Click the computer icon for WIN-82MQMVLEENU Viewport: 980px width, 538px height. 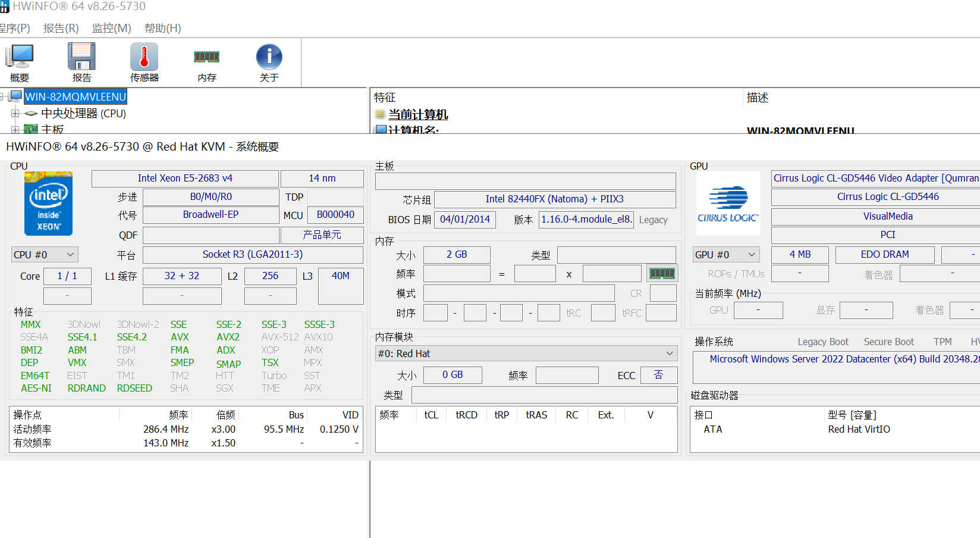click(16, 96)
